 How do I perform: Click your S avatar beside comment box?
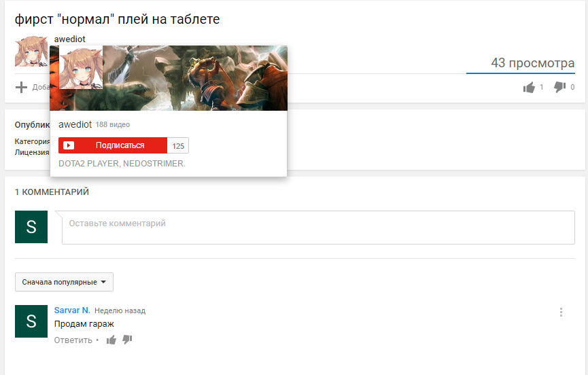[x=31, y=227]
